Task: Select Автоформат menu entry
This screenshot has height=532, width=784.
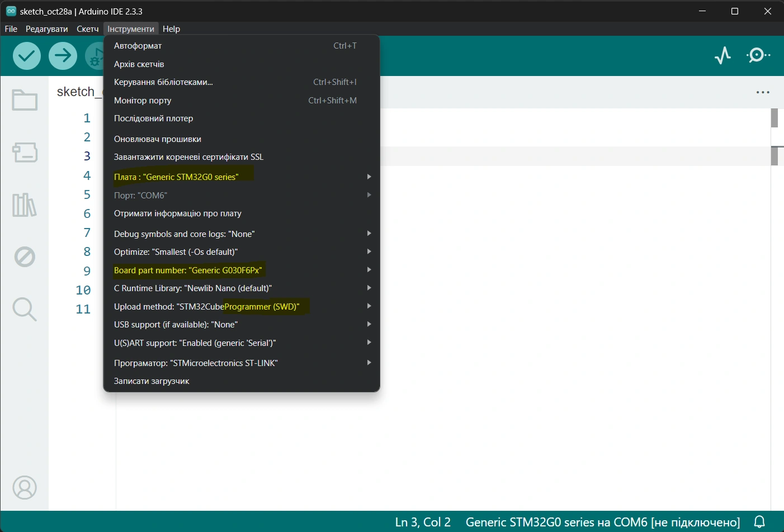Action: tap(242, 46)
